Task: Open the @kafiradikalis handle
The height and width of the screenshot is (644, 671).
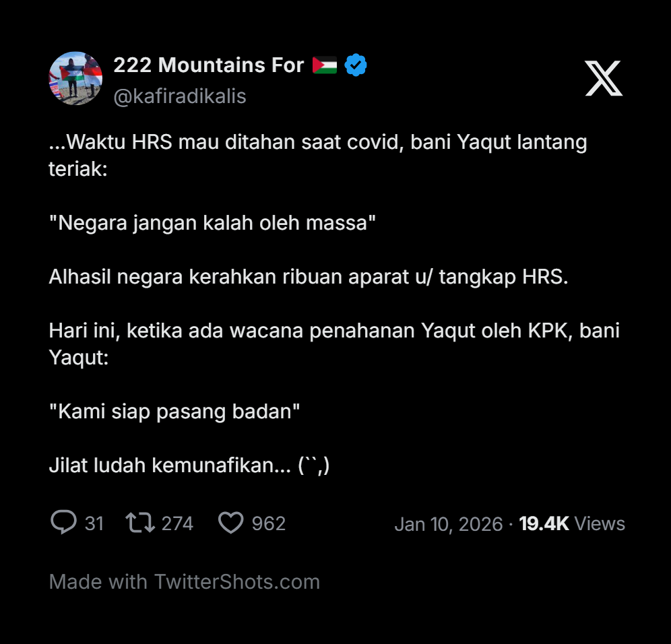Action: (x=180, y=96)
